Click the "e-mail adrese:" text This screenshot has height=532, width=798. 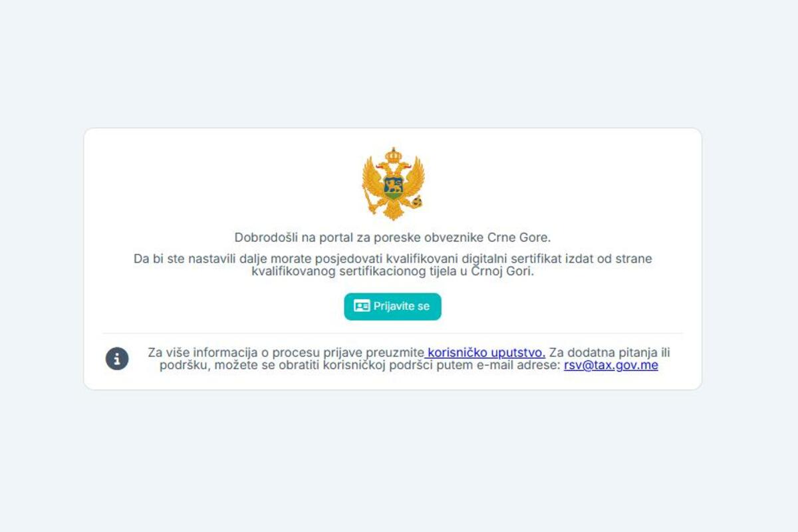[519, 365]
